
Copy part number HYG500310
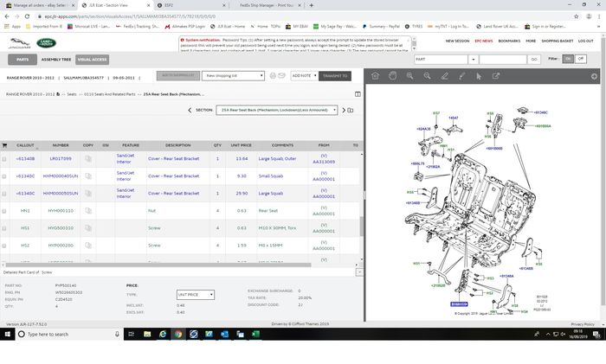(x=88, y=228)
